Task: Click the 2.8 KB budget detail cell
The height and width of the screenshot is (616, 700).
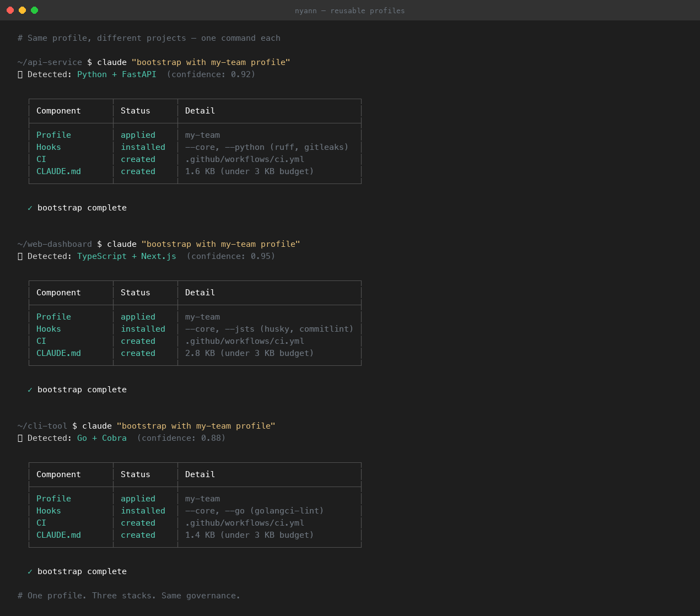Action: tap(249, 353)
